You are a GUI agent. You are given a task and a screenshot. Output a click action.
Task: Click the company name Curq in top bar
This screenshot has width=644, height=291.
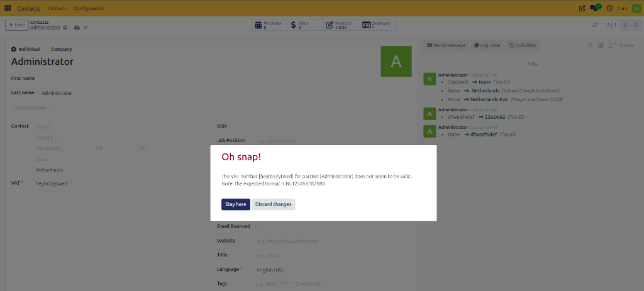click(622, 8)
